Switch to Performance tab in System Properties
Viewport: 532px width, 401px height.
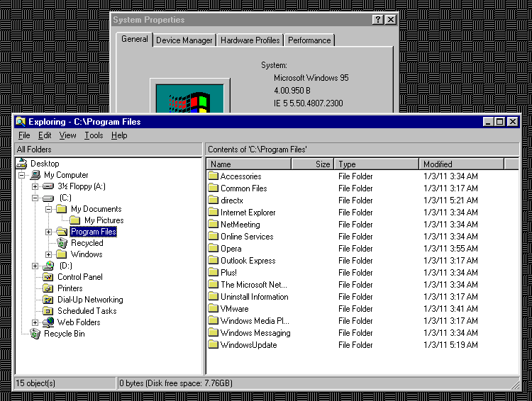(x=309, y=40)
